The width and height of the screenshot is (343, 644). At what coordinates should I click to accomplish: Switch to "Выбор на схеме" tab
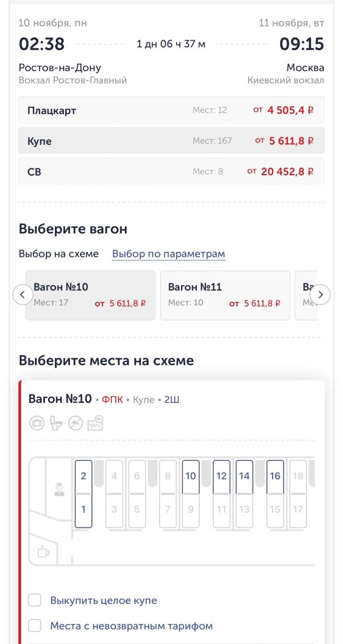coord(59,254)
